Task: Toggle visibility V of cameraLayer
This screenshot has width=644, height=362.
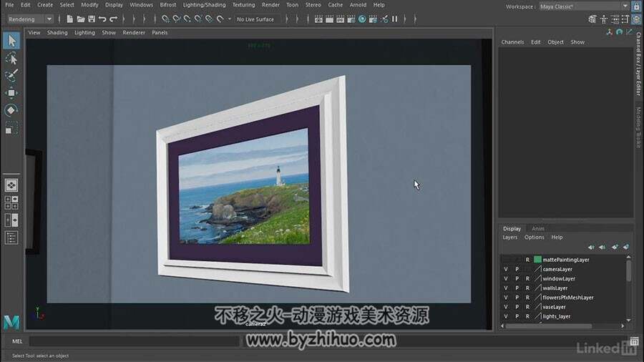Action: 506,269
